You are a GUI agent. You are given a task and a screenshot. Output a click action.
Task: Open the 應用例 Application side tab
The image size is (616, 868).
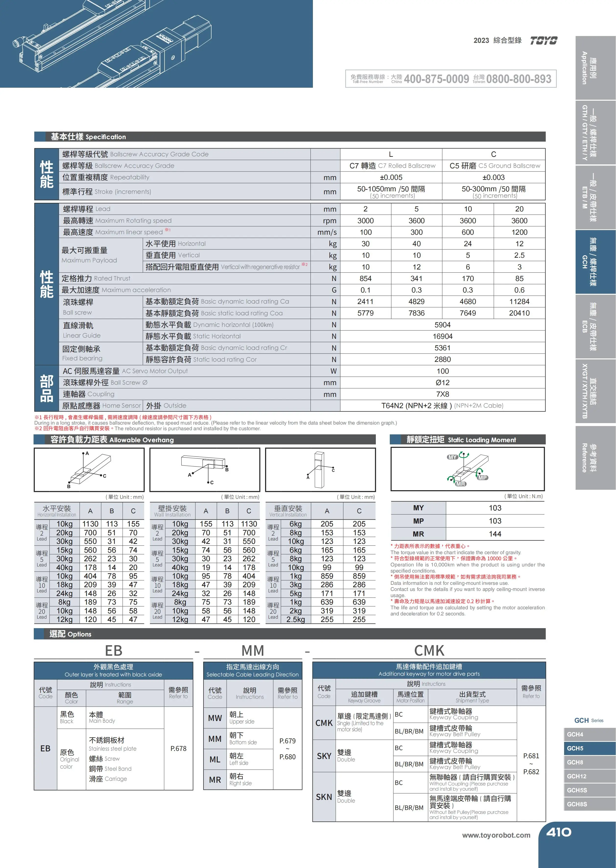point(595,68)
